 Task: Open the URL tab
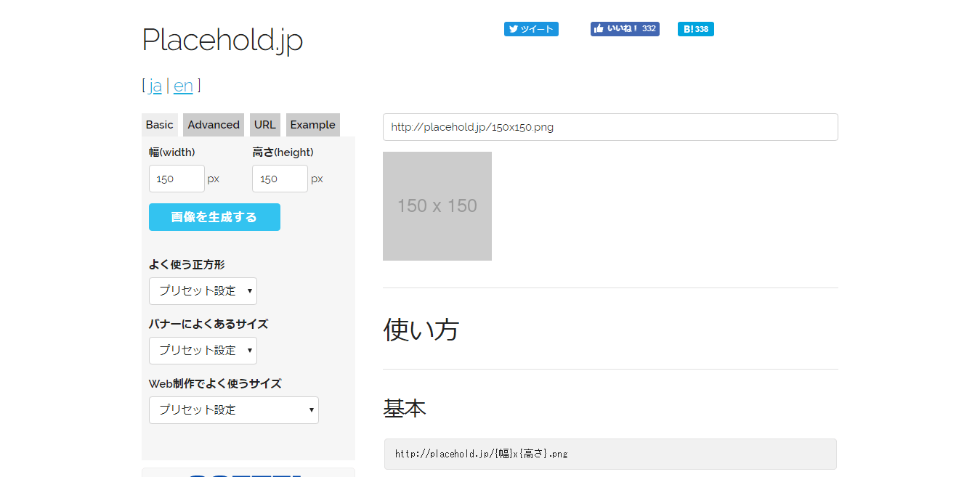point(264,124)
